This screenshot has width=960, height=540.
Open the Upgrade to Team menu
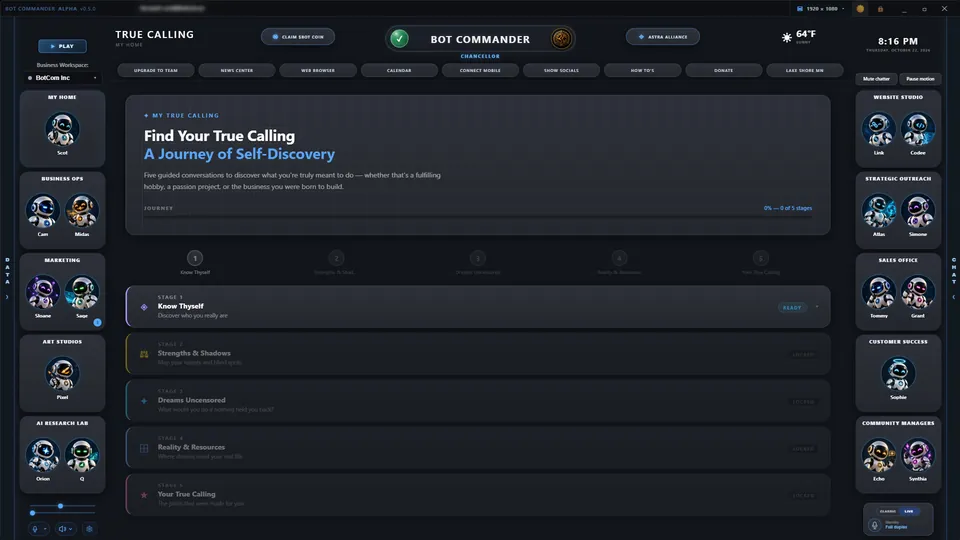[156, 70]
